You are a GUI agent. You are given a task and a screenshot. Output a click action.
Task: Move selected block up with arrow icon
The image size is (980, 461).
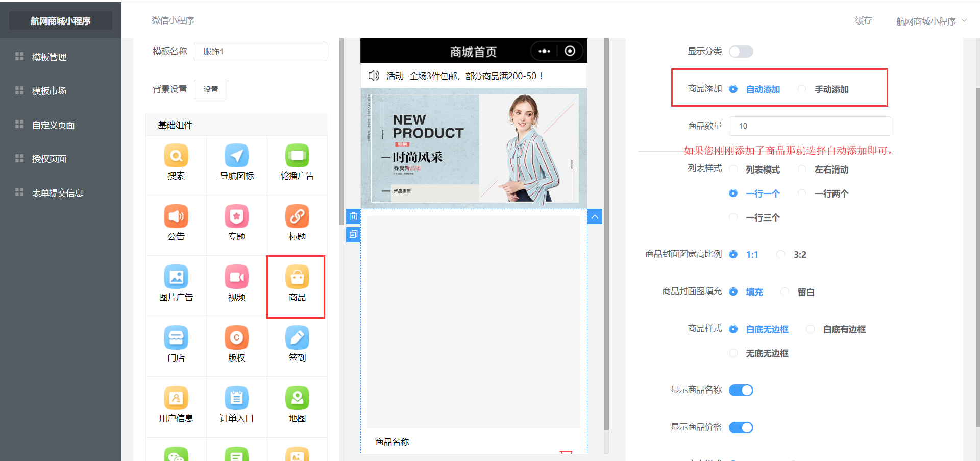595,216
